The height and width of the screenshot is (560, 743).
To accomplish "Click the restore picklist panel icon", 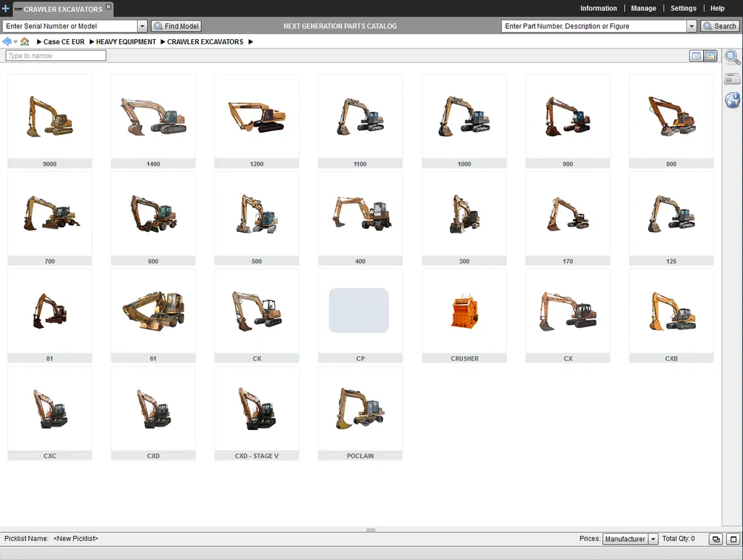I will (715, 539).
